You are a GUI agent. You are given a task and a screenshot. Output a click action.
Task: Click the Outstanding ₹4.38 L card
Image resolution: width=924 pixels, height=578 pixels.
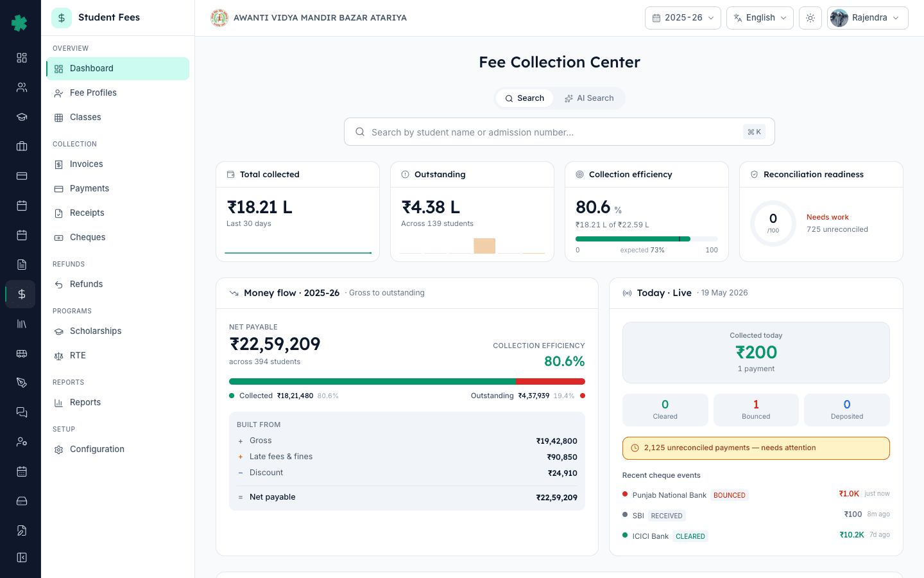pos(472,211)
